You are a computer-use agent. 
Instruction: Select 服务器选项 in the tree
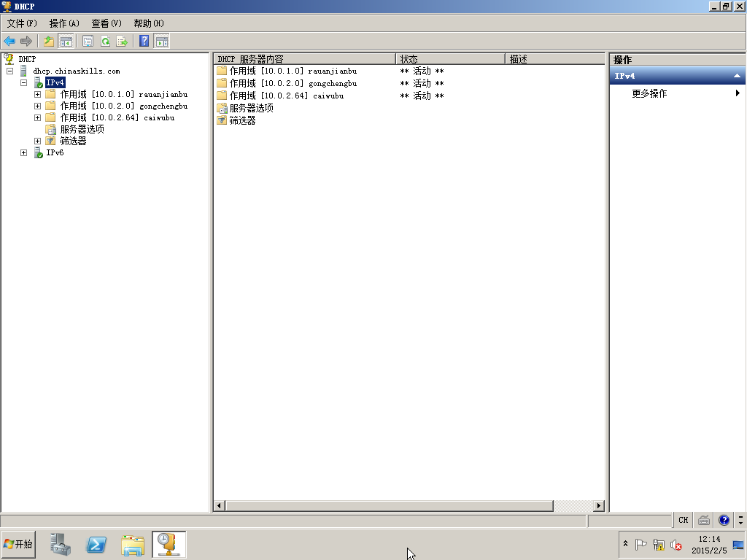(82, 129)
